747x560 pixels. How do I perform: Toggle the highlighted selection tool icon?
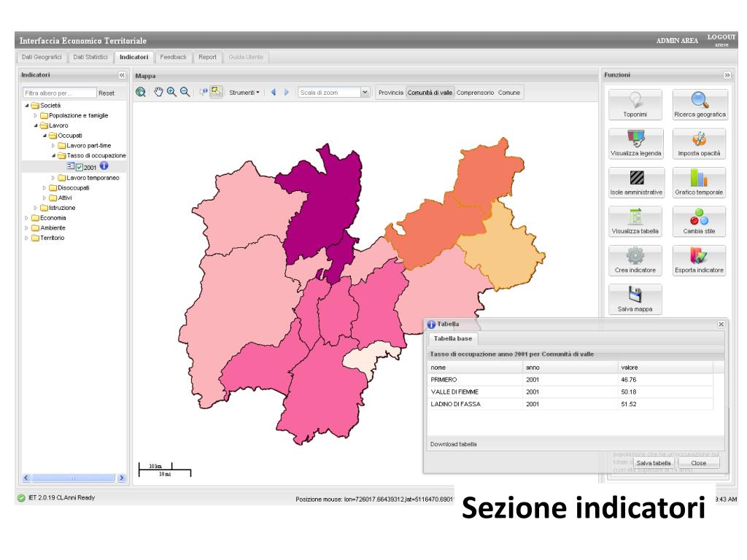216,91
